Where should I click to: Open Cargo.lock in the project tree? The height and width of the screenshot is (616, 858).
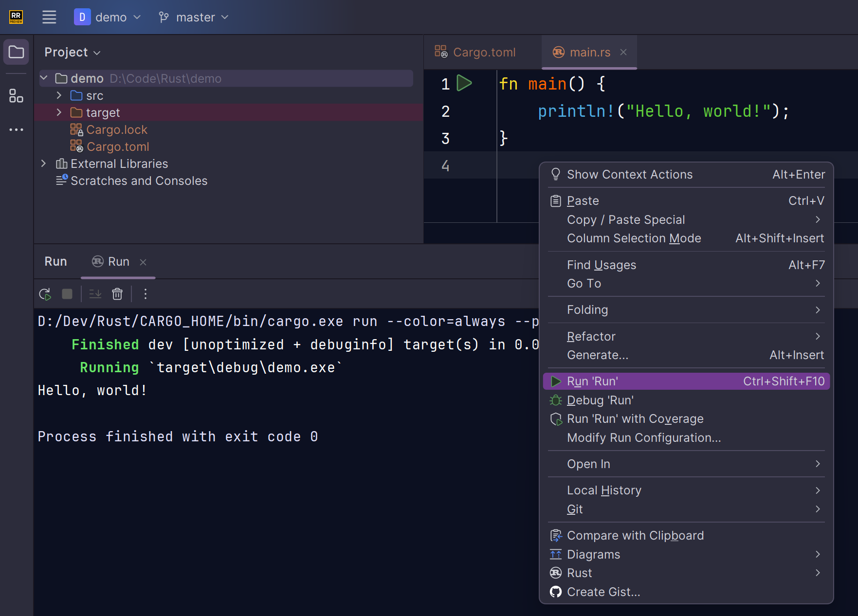click(x=116, y=129)
